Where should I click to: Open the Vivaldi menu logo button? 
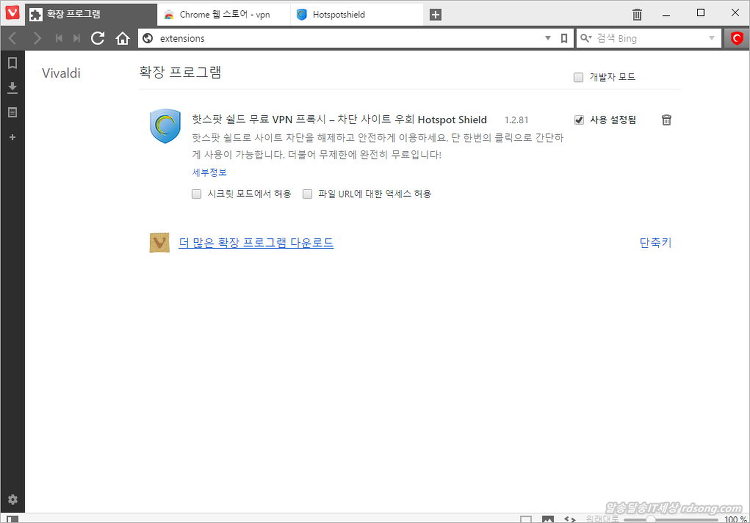[x=12, y=14]
